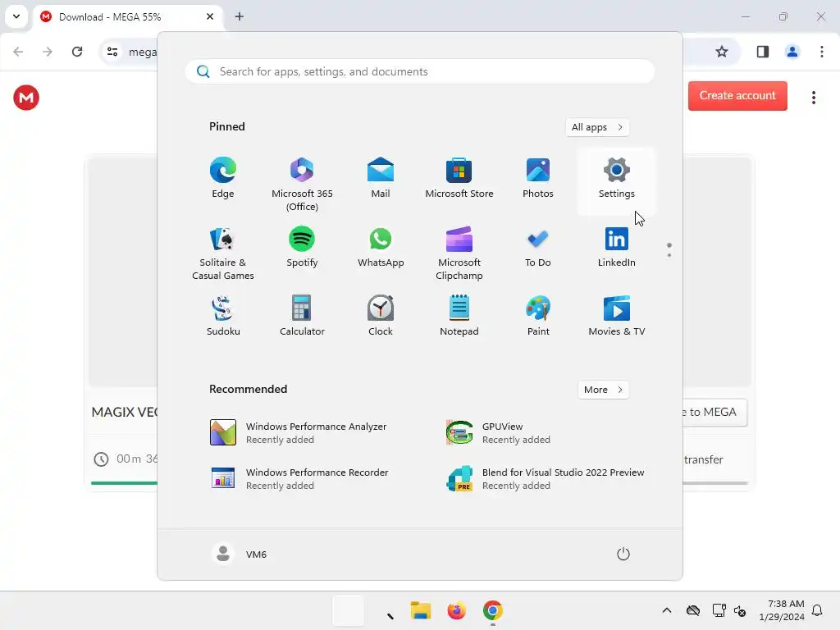Screen dimensions: 840x630
Task: Open Microsoft Store from Pinned
Action: click(459, 178)
